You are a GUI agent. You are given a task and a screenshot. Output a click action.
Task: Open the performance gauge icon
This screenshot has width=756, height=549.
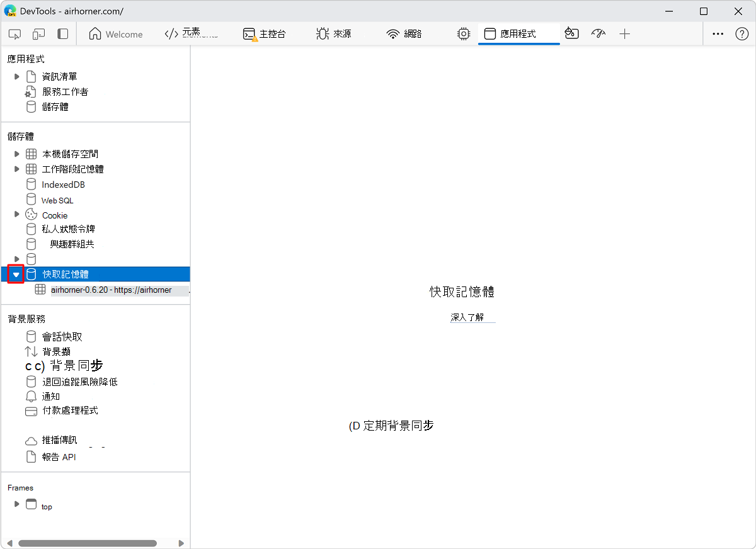coord(597,34)
